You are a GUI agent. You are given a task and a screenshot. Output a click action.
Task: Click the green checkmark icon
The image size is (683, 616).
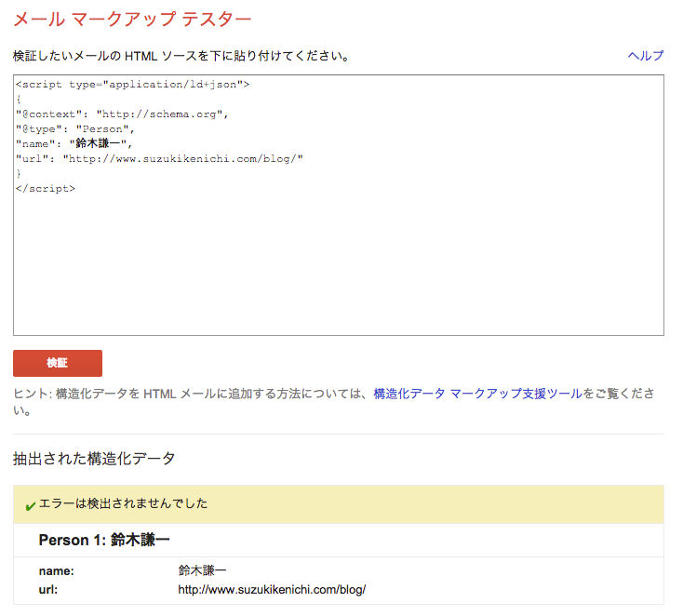click(30, 506)
